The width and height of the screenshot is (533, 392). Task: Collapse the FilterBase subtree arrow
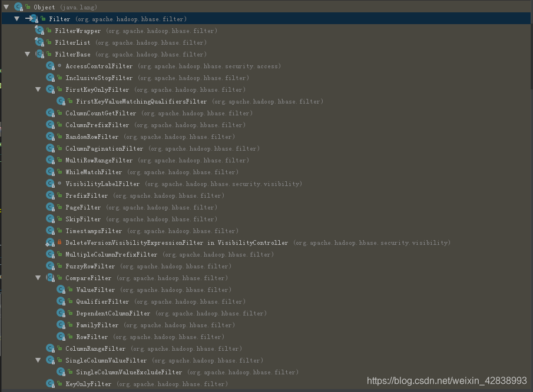(x=27, y=54)
